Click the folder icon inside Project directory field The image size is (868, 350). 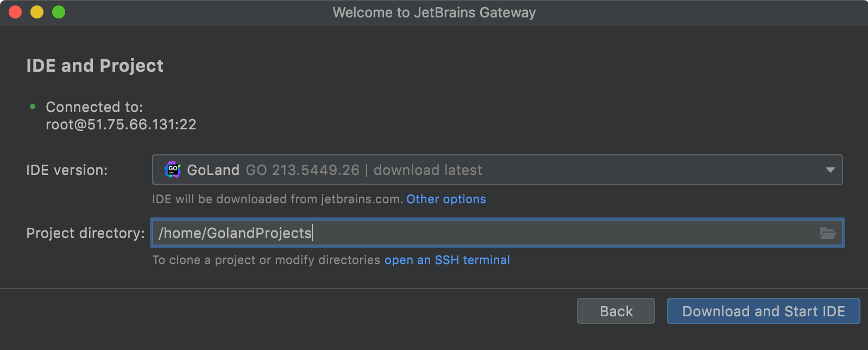[x=828, y=233]
